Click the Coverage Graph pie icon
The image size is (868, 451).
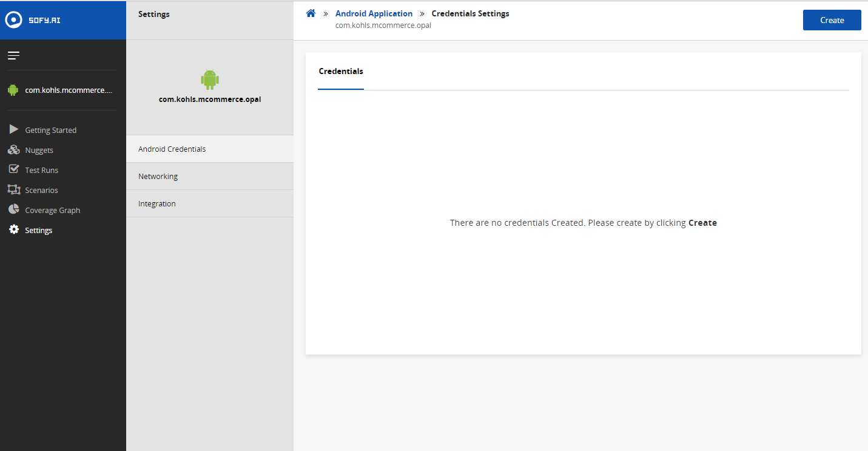point(13,209)
